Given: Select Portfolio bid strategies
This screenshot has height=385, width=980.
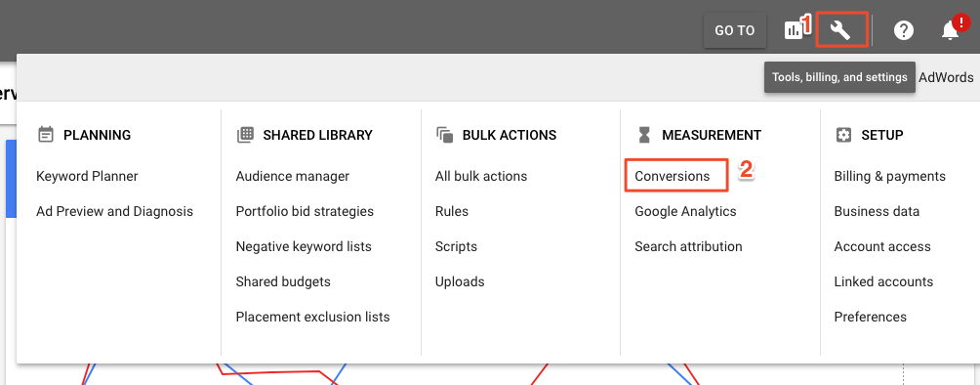Looking at the screenshot, I should [305, 212].
